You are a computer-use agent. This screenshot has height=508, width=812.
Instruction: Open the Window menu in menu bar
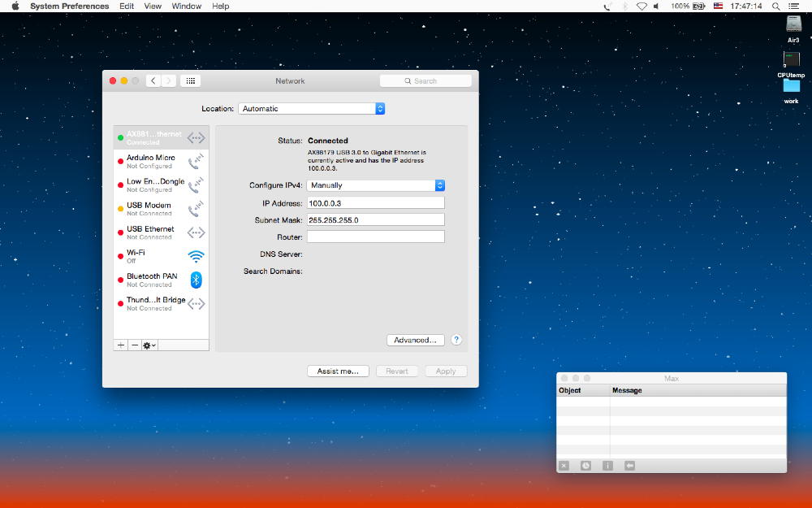(187, 6)
